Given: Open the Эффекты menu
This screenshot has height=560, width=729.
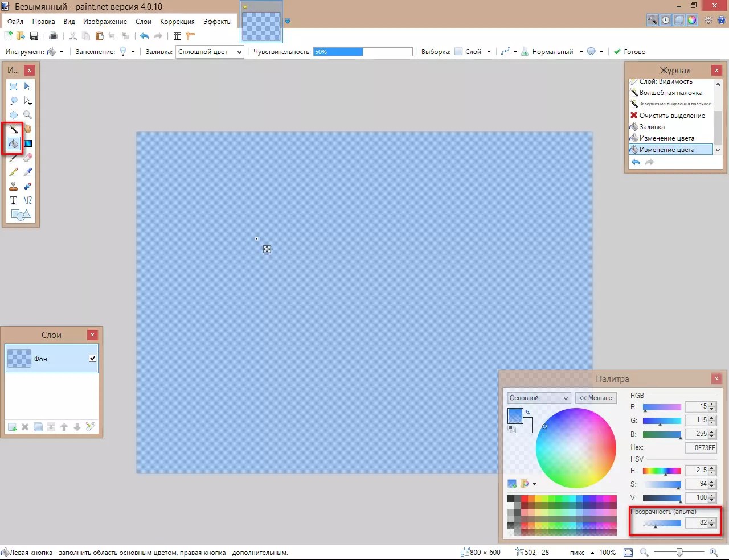Looking at the screenshot, I should pyautogui.click(x=217, y=22).
